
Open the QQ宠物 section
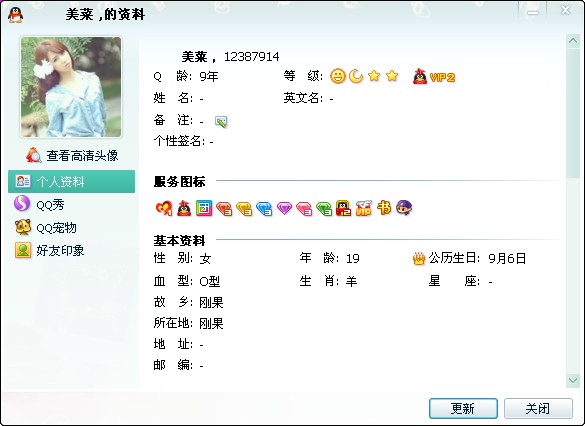coord(46,228)
